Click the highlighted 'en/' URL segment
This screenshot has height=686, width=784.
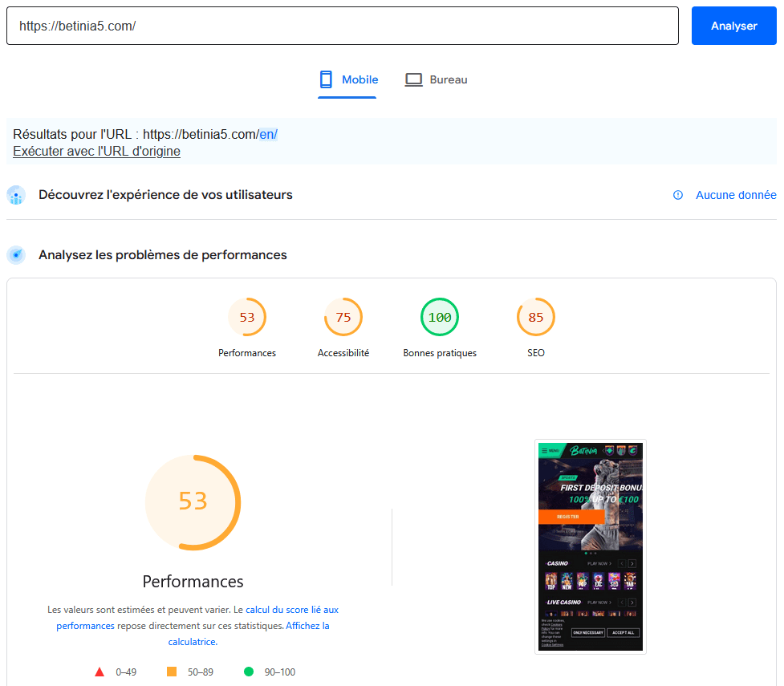click(x=268, y=135)
